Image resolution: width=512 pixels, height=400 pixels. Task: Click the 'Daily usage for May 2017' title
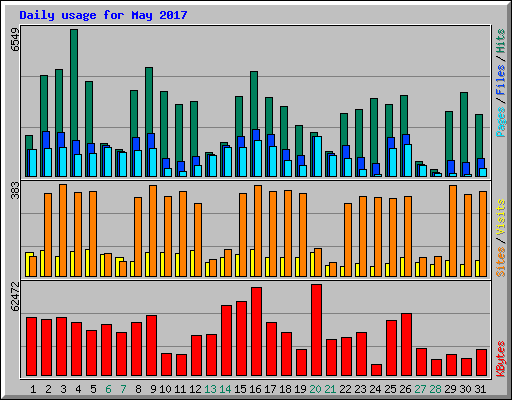tap(103, 15)
